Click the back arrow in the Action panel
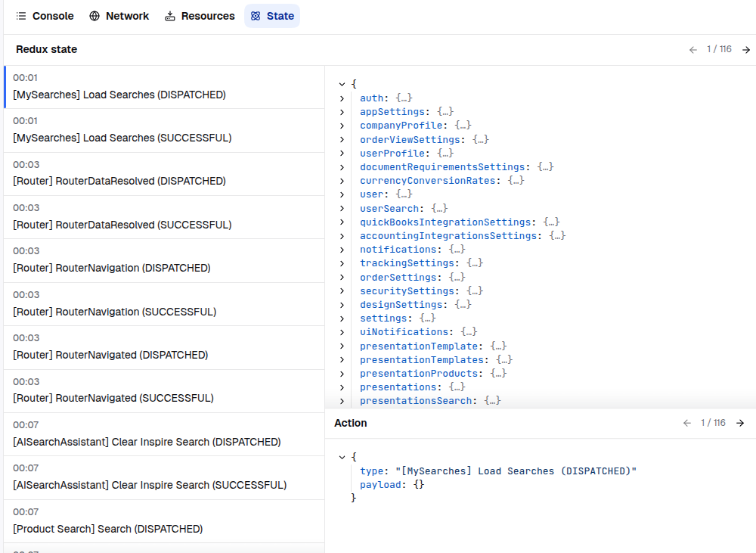 [687, 423]
